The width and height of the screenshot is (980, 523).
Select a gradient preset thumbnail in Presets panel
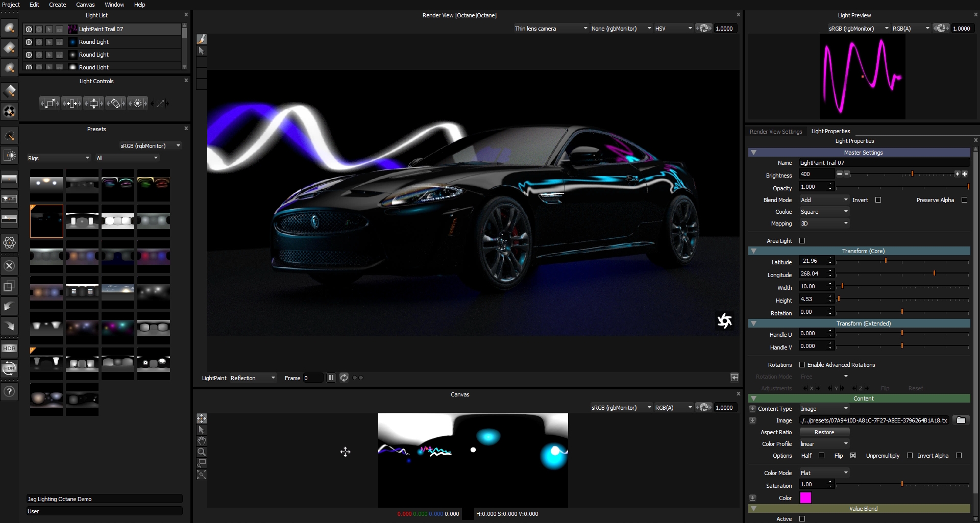[x=117, y=185]
